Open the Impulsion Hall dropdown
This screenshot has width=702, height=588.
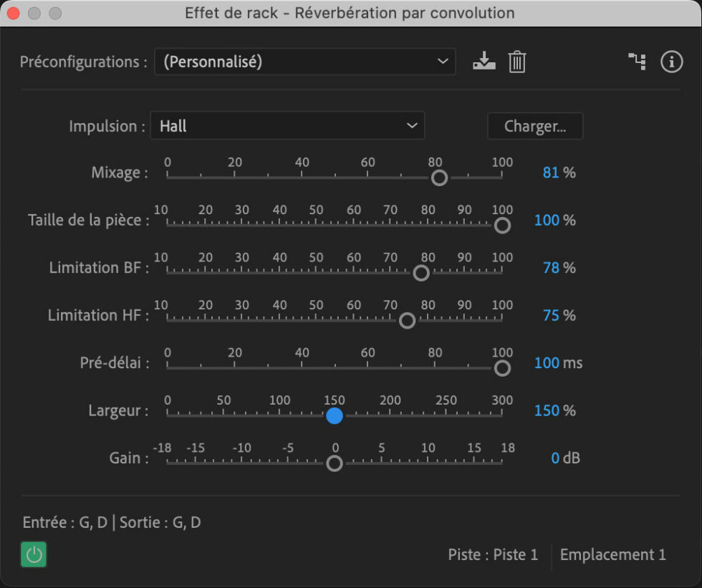(x=287, y=126)
